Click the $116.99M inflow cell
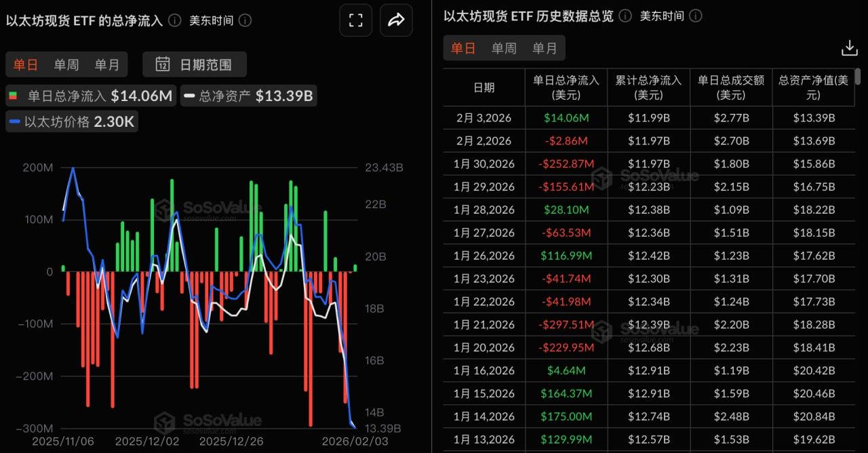The height and width of the screenshot is (453, 868). [566, 256]
